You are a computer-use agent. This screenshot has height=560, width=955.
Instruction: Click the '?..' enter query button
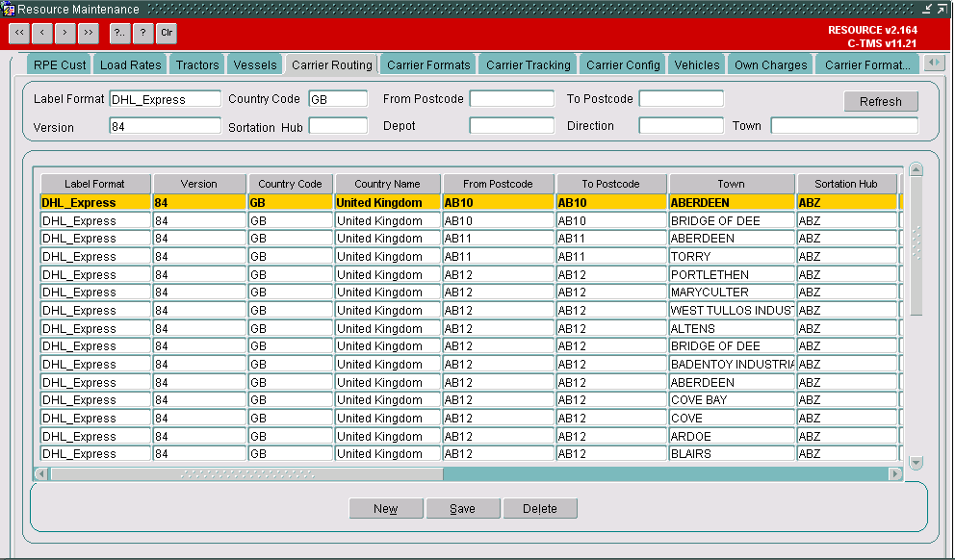120,33
